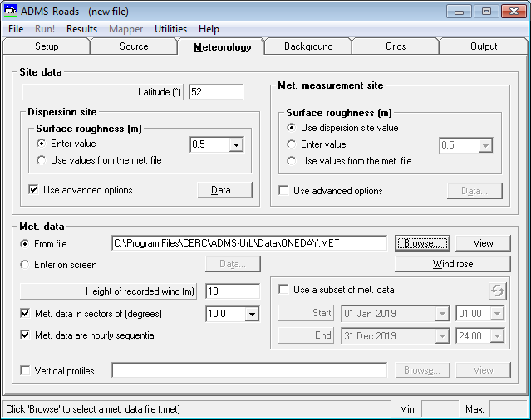Tick the Vertical profiles checkbox
Screen dimensions: 531x420
tap(25, 370)
